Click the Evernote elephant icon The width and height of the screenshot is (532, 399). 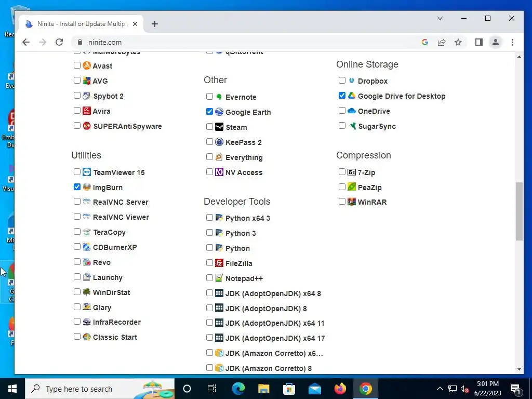[x=219, y=97]
